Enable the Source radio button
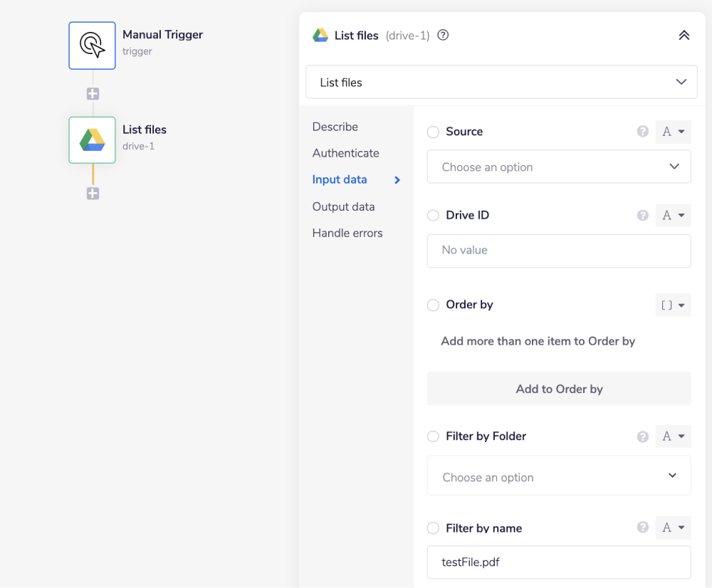This screenshot has width=712, height=588. tap(433, 132)
